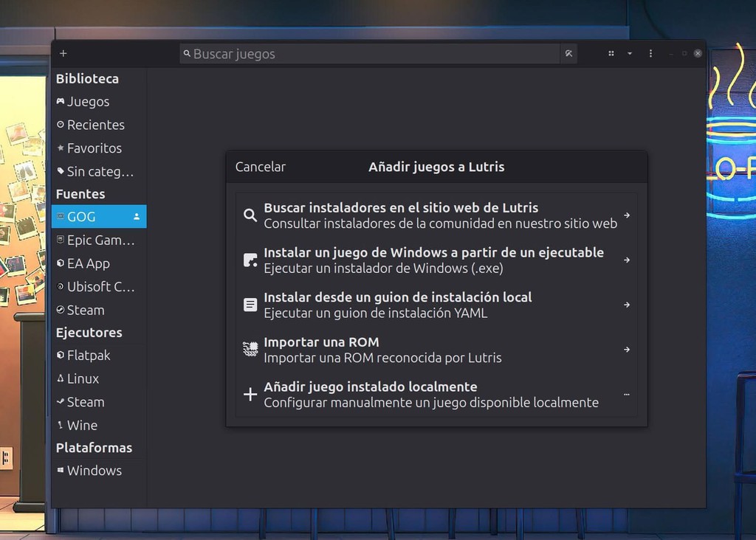Select the Sin categoría sidebar entry
The width and height of the screenshot is (756, 540).
[99, 171]
